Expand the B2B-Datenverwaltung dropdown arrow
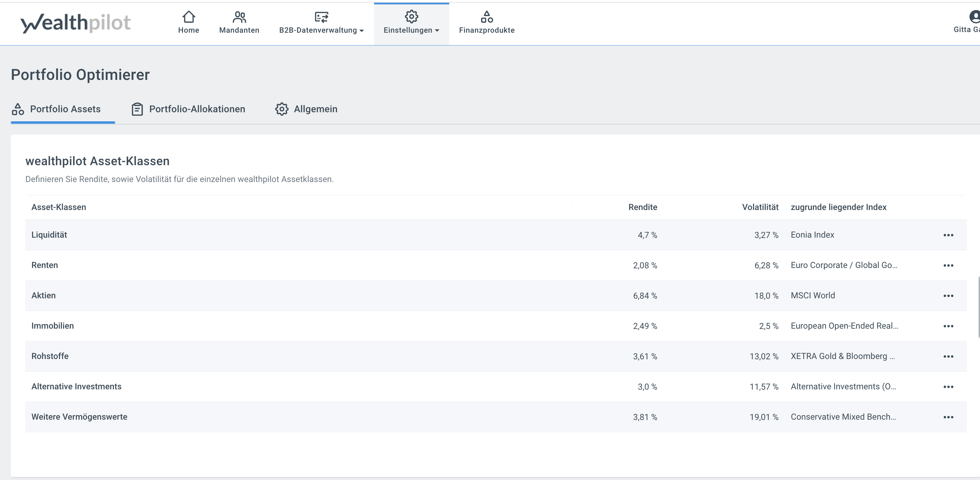Image resolution: width=980 pixels, height=480 pixels. pos(361,30)
